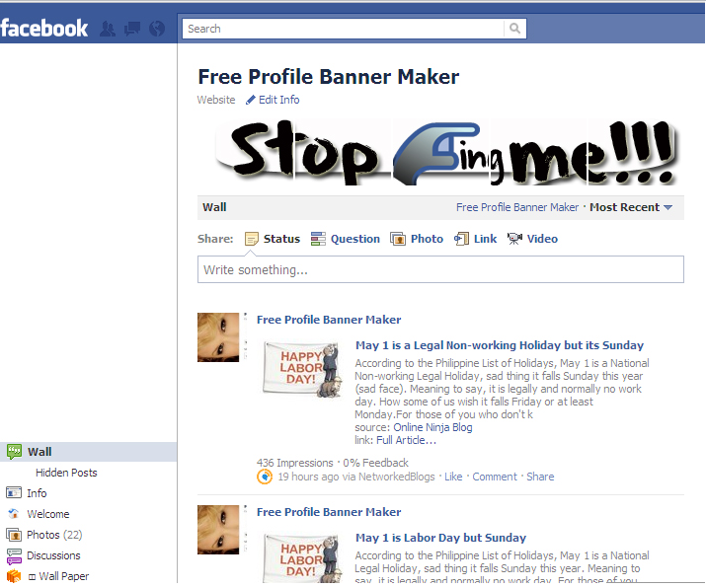The width and height of the screenshot is (706, 588).
Task: Click the Question poll icon
Action: 318,239
